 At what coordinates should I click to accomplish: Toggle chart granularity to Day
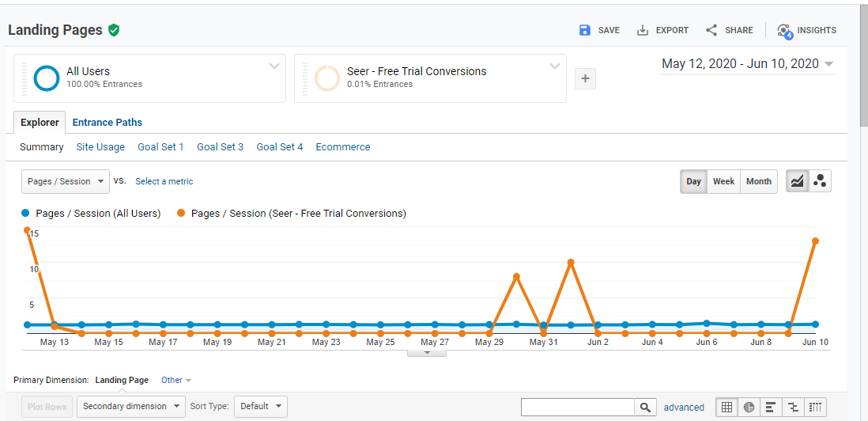[x=693, y=181]
